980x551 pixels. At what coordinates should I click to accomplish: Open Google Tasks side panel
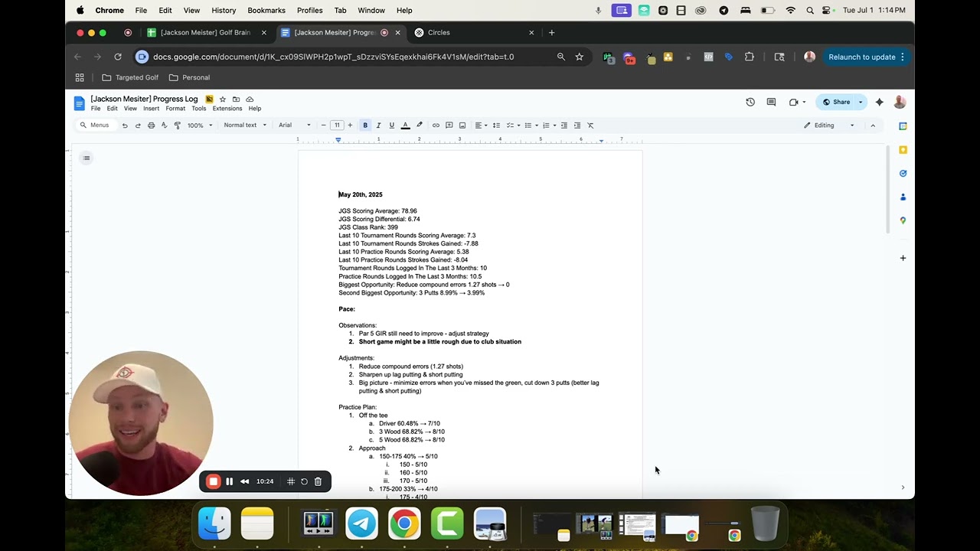point(903,174)
